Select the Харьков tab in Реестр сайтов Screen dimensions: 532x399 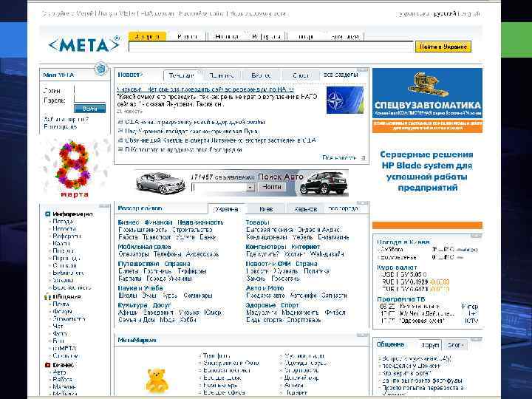[x=306, y=209]
